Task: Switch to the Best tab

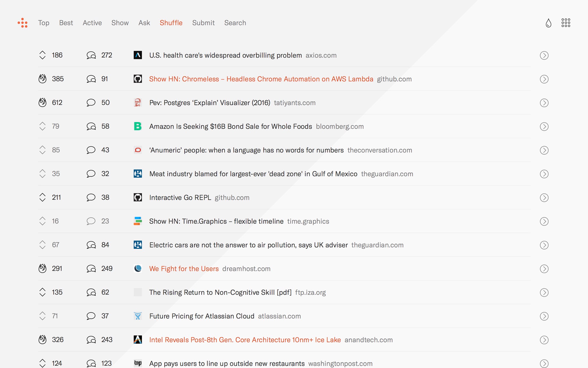Action: (x=66, y=23)
